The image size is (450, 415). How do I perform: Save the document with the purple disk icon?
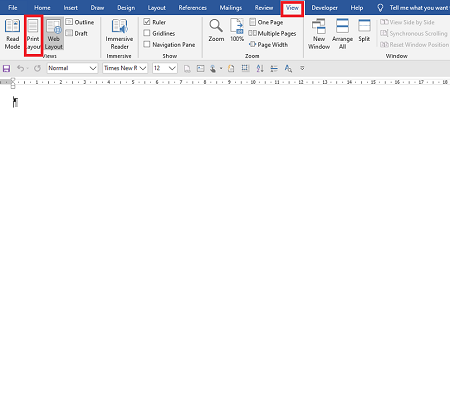[x=6, y=69]
